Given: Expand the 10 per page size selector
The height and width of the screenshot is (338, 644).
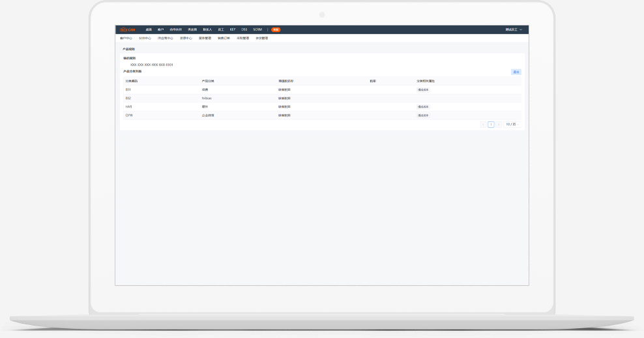Looking at the screenshot, I should pyautogui.click(x=511, y=124).
